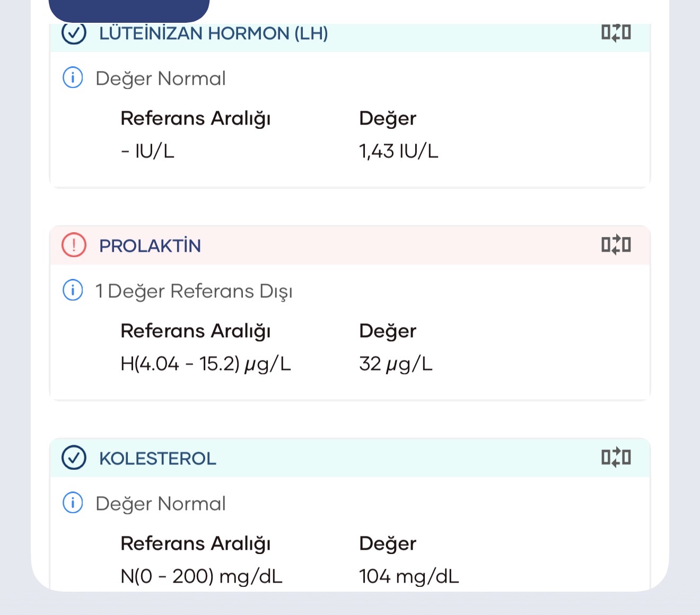Tap the checkmark icon beside Lüteinizan Hormon
The image size is (700, 615).
point(74,33)
